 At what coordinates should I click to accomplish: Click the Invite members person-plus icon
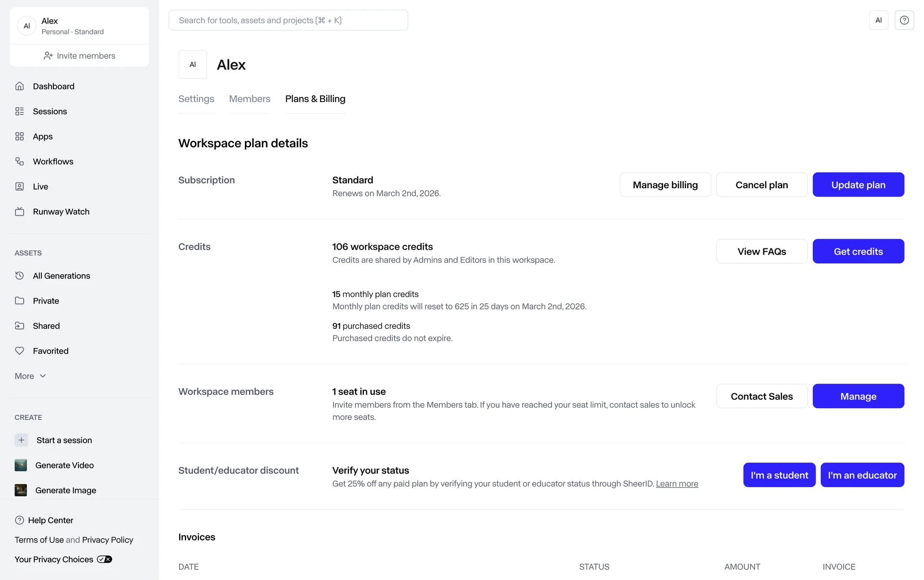pyautogui.click(x=48, y=56)
